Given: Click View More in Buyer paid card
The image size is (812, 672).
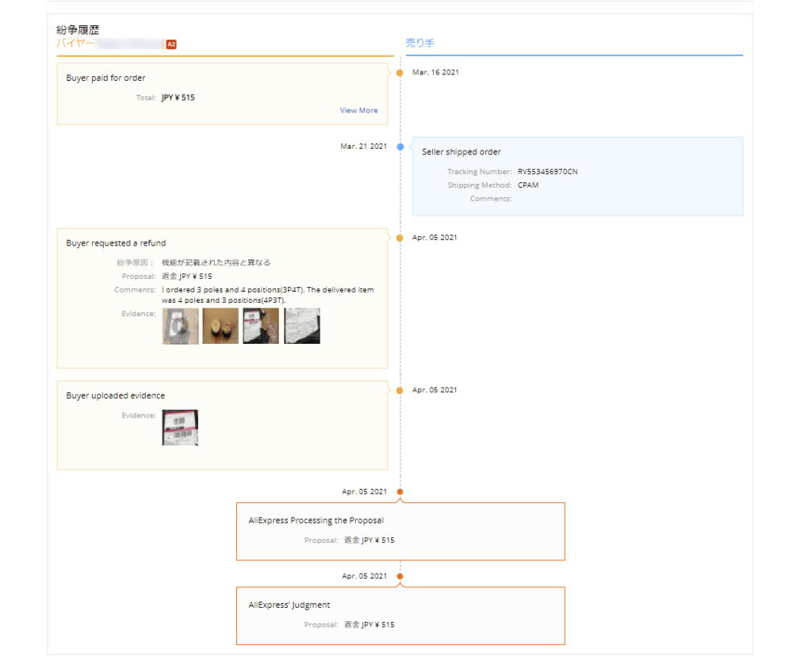Looking at the screenshot, I should point(358,110).
